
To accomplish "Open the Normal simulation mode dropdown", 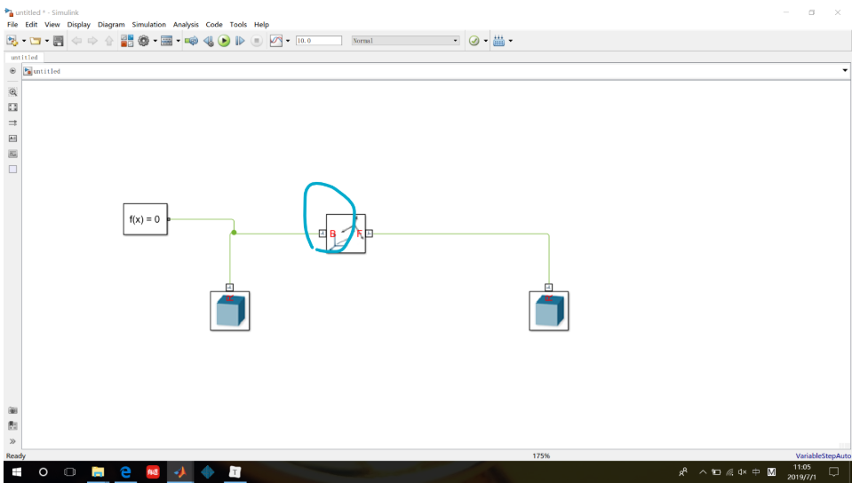I will click(405, 40).
